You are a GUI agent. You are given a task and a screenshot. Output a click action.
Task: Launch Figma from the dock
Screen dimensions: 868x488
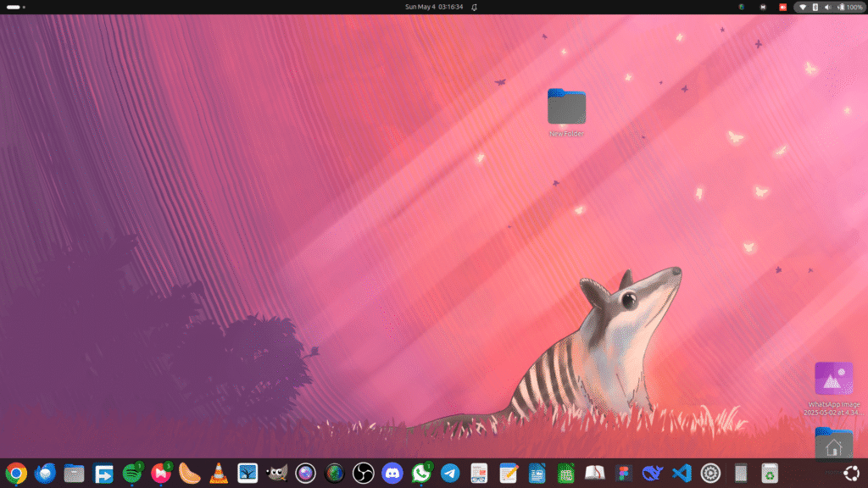624,474
